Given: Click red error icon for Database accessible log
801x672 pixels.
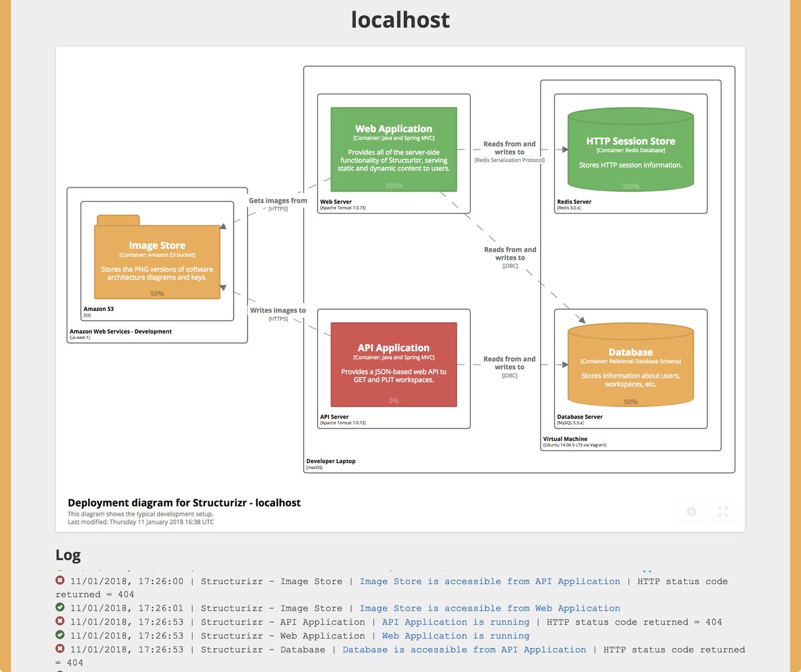Looking at the screenshot, I should coord(60,649).
